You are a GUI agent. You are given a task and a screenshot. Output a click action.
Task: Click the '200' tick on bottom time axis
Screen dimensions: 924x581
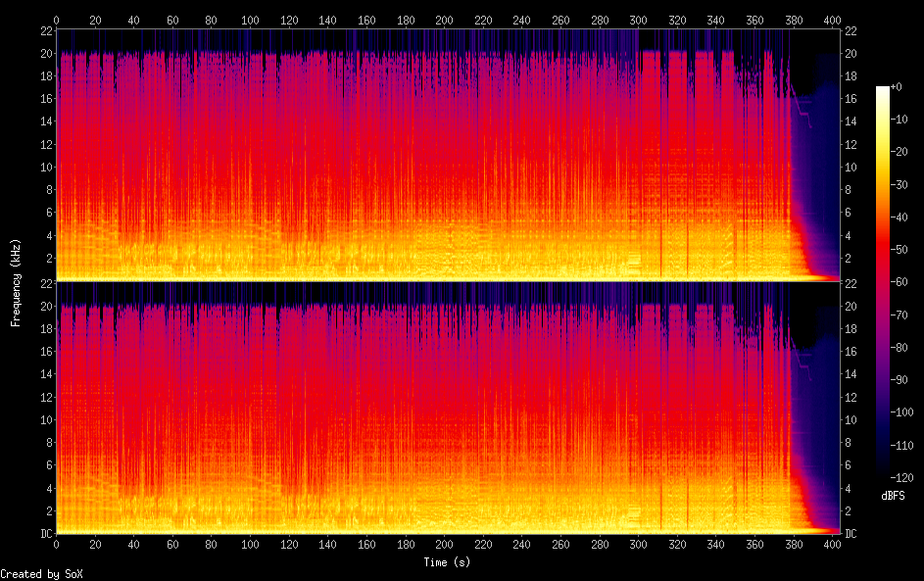click(444, 545)
